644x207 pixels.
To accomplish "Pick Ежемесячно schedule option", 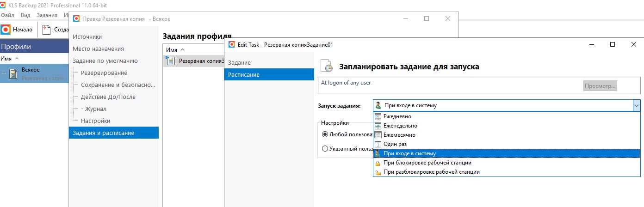I will pyautogui.click(x=399, y=135).
